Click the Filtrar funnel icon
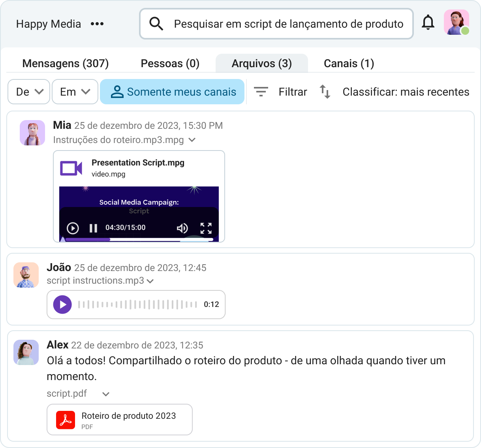The image size is (481, 448). click(261, 92)
